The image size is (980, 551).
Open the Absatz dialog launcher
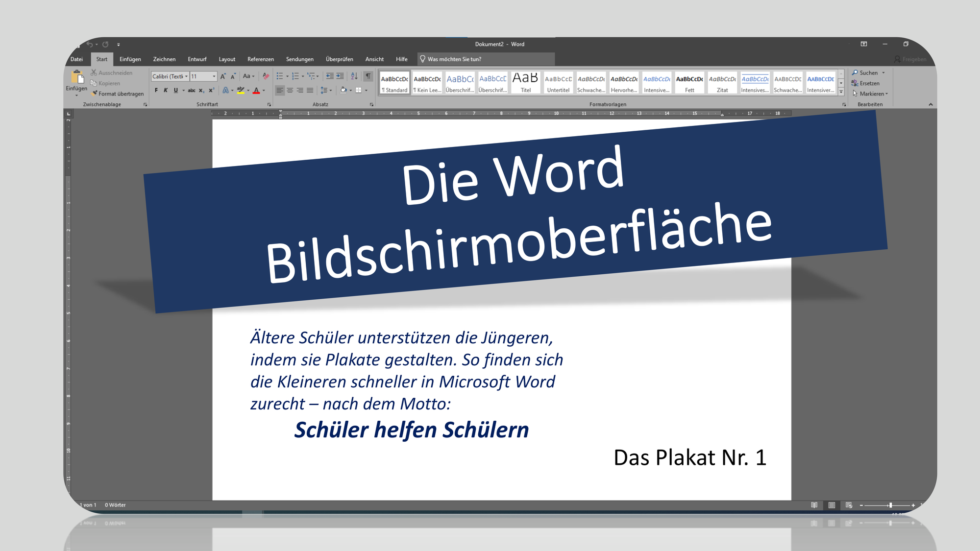pyautogui.click(x=371, y=105)
